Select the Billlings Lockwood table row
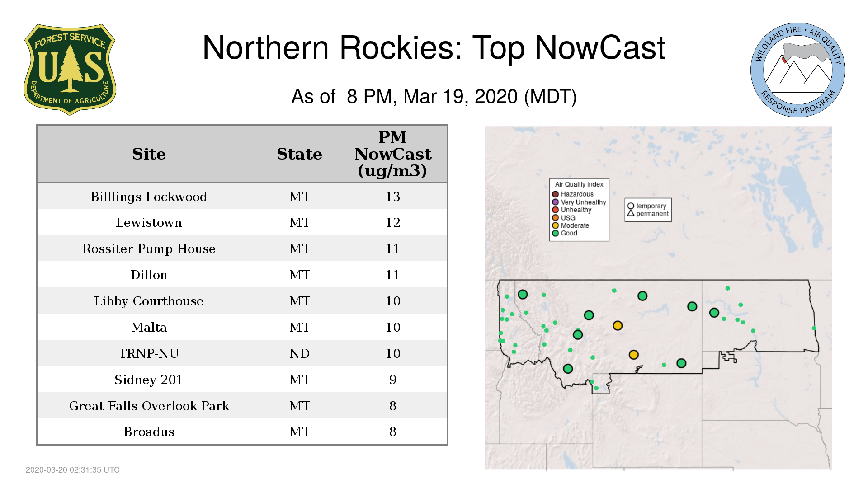868x488 pixels. point(149,197)
